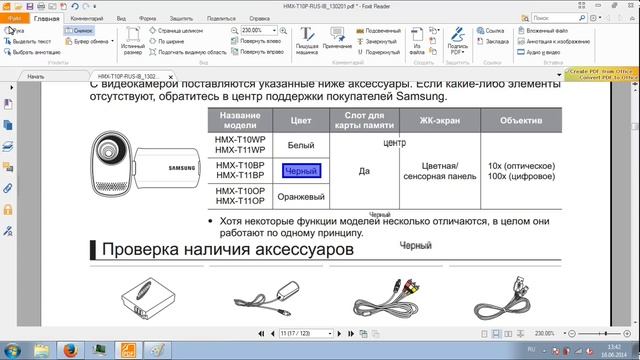Fit whole page (Страница целиком)
Viewport: 640px width, 360px height.
pyautogui.click(x=176, y=31)
